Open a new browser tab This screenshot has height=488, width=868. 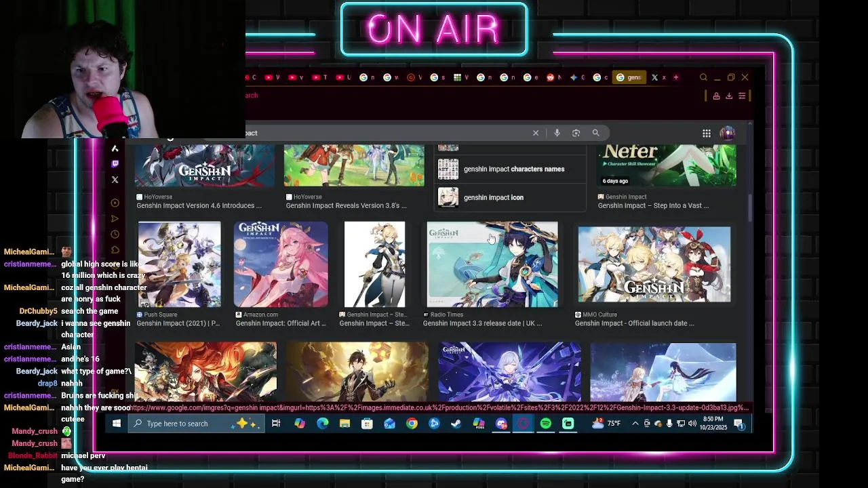675,77
